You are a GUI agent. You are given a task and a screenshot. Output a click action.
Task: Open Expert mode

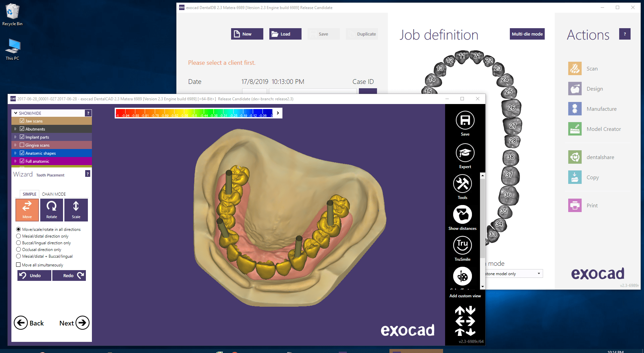pos(465,153)
